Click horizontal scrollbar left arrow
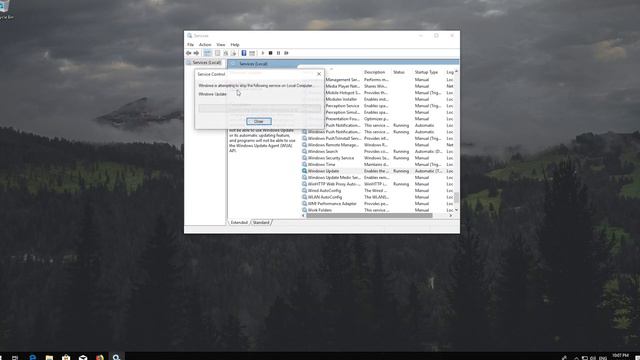Viewport: 640px width, 360px height. (303, 216)
